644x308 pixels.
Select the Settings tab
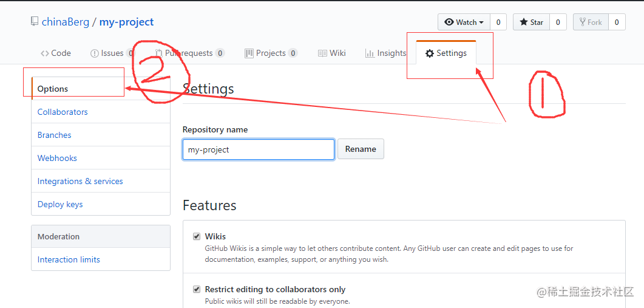coord(446,53)
